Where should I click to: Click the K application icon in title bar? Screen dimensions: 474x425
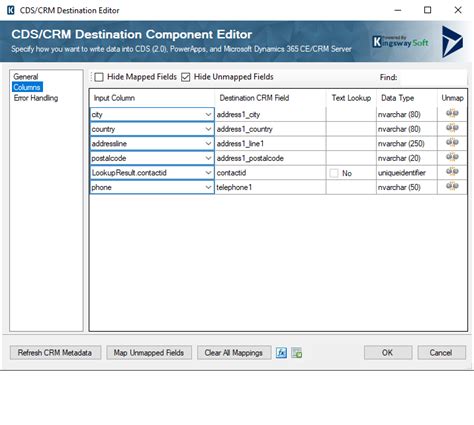(x=11, y=10)
